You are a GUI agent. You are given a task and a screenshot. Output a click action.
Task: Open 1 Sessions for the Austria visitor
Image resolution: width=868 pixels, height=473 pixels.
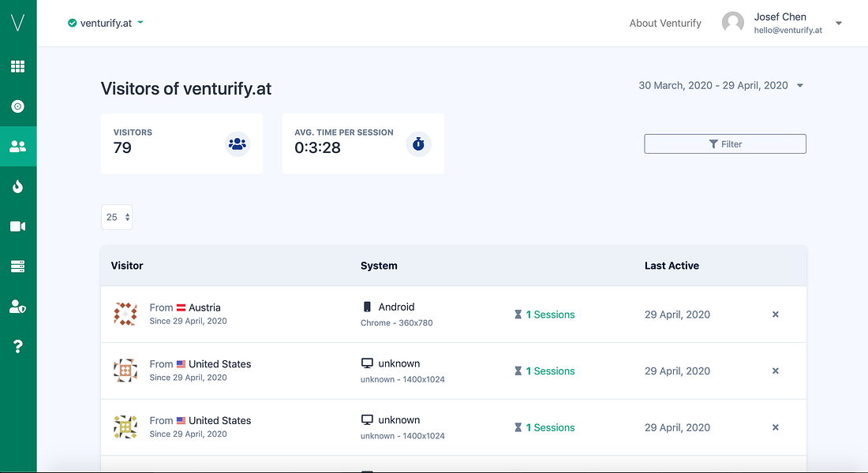point(544,315)
